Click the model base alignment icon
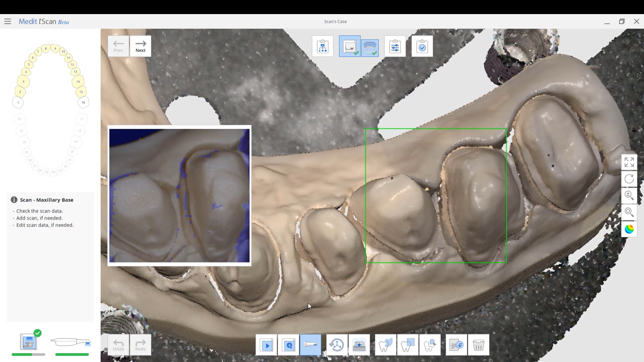644x362 pixels. point(359,345)
